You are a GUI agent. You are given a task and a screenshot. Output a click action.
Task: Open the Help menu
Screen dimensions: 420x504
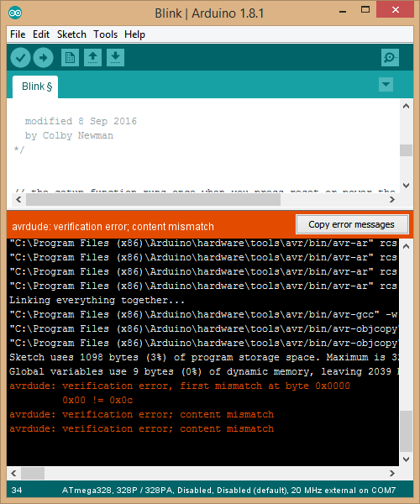[x=134, y=34]
